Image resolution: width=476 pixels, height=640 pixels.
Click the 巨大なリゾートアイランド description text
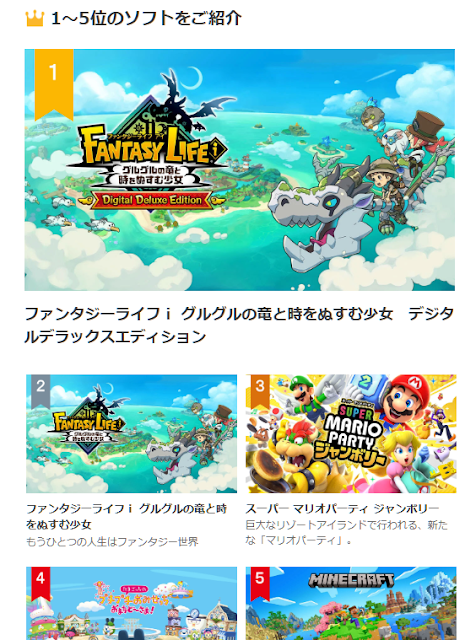tap(347, 533)
